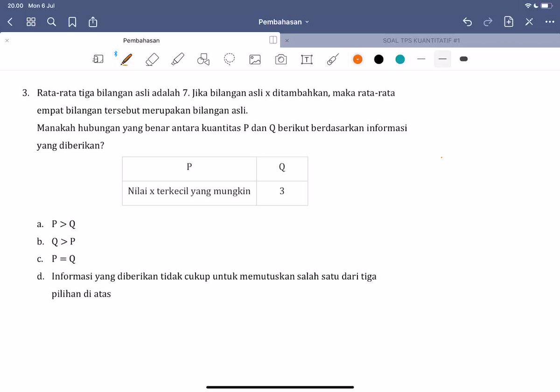This screenshot has height=392, width=560.
Task: Select the Eraser tool
Action: (153, 59)
